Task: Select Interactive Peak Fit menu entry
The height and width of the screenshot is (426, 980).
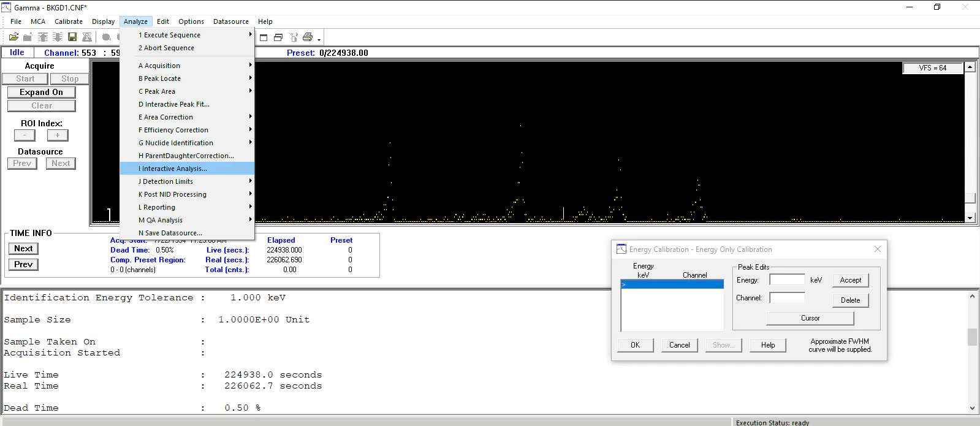Action: [x=187, y=104]
